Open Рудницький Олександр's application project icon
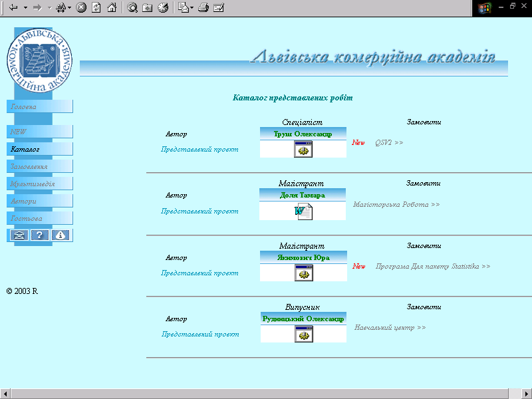 [304, 334]
